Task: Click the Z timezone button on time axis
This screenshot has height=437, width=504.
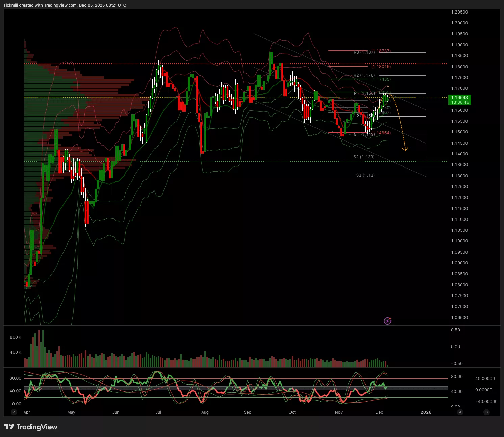Action: coord(14,412)
